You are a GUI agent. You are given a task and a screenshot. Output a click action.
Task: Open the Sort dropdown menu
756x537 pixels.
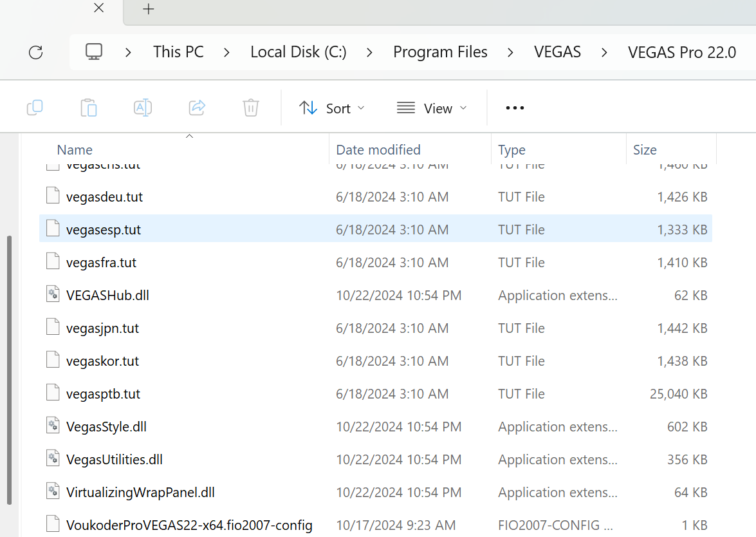coord(332,108)
